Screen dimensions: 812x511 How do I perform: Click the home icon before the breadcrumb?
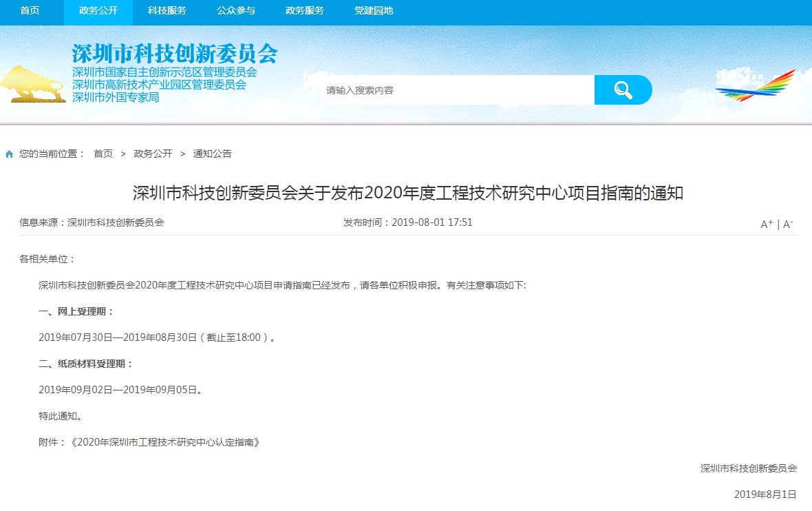tap(8, 154)
